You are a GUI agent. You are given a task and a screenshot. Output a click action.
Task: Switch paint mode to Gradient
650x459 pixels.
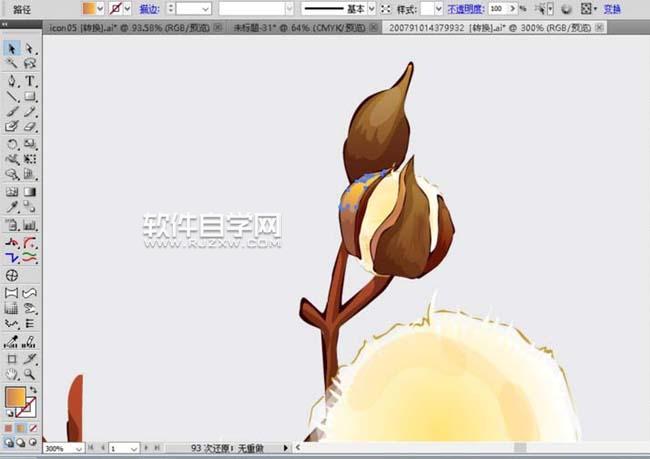click(21, 428)
